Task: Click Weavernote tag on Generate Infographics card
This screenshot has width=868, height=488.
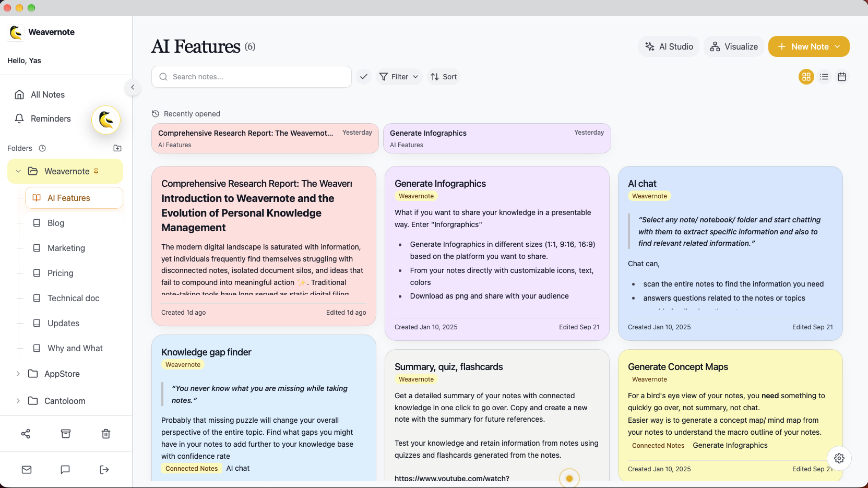Action: 417,196
